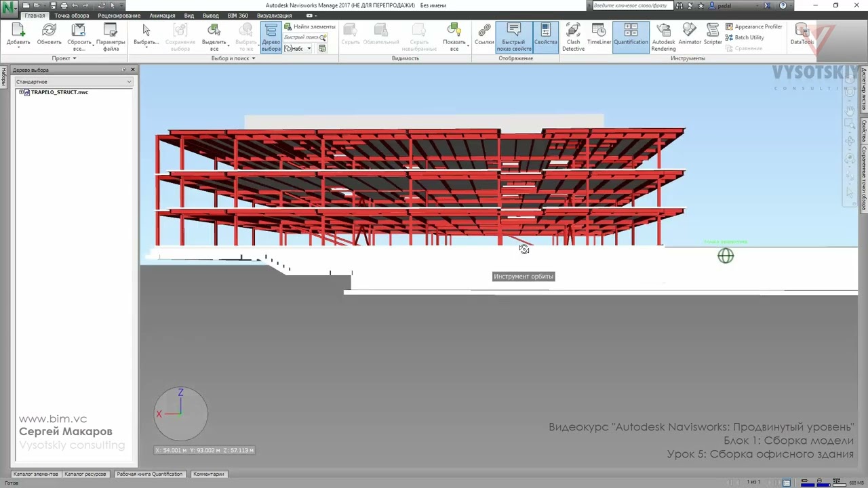Toggle Быстрый показ свойств quick properties
Image resolution: width=868 pixels, height=488 pixels.
tap(513, 37)
